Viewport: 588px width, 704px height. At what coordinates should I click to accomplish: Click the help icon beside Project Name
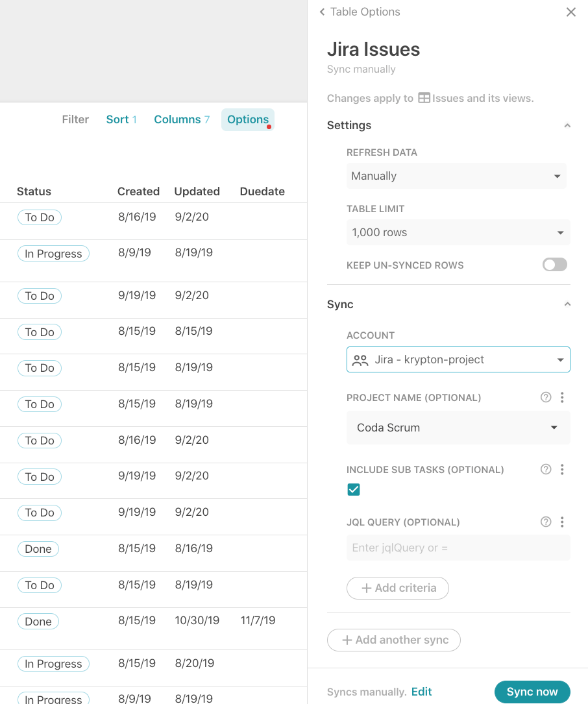click(x=546, y=398)
